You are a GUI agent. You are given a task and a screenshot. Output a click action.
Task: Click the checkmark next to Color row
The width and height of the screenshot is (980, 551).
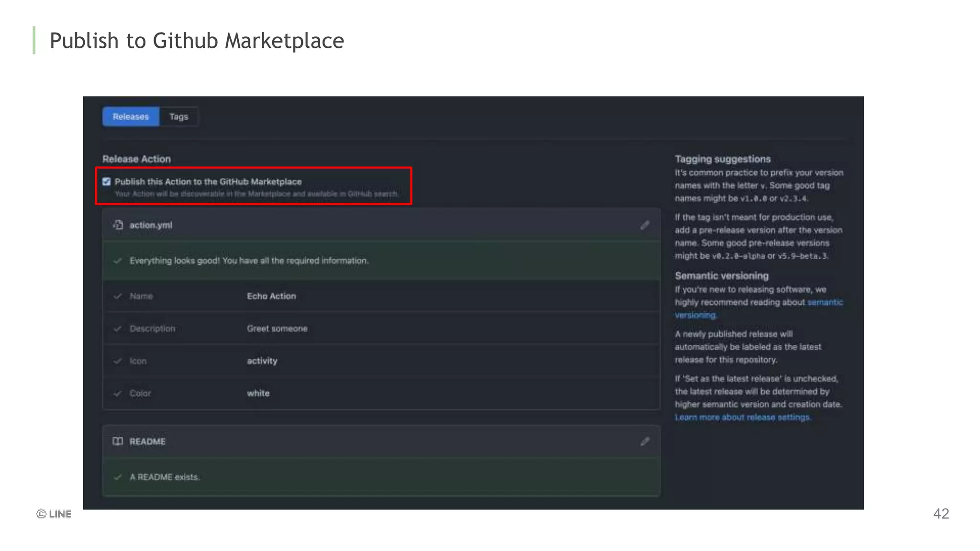point(118,394)
